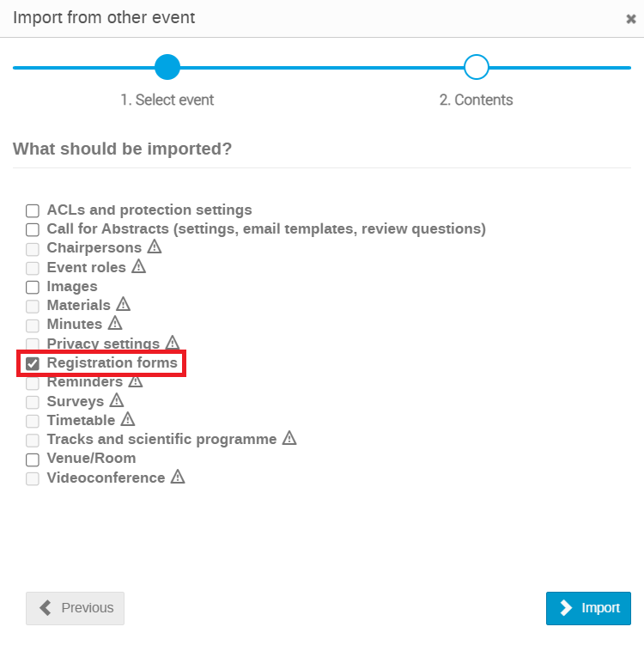Viewport: 644px width, 645px height.
Task: Go to step 1 Select event circle
Action: 167,67
